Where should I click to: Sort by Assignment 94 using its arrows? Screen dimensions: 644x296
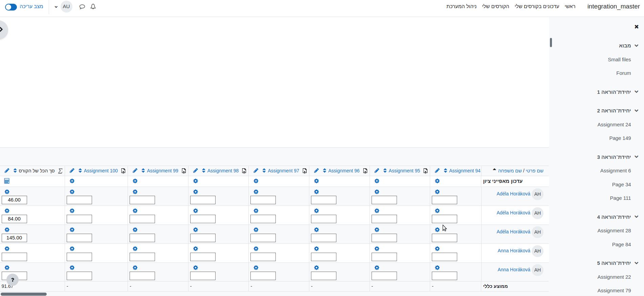point(445,171)
